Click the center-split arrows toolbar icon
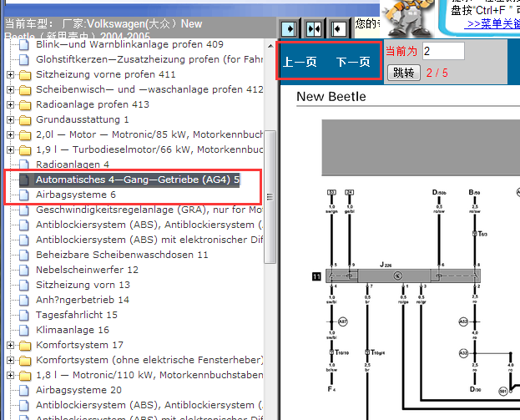 [314, 29]
